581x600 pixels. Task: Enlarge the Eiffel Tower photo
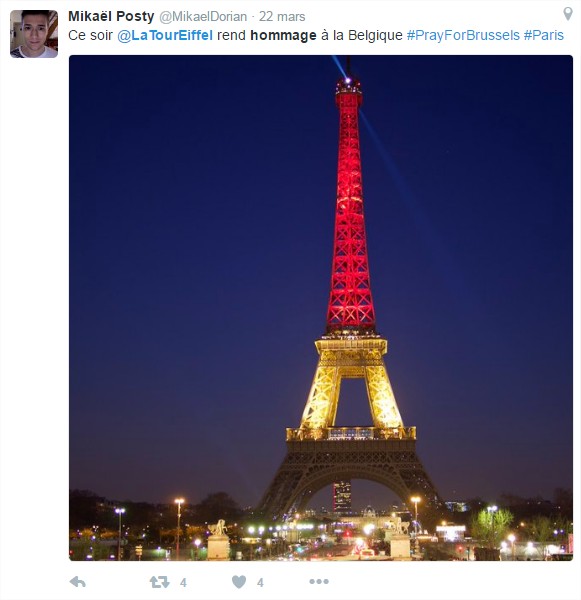point(321,308)
